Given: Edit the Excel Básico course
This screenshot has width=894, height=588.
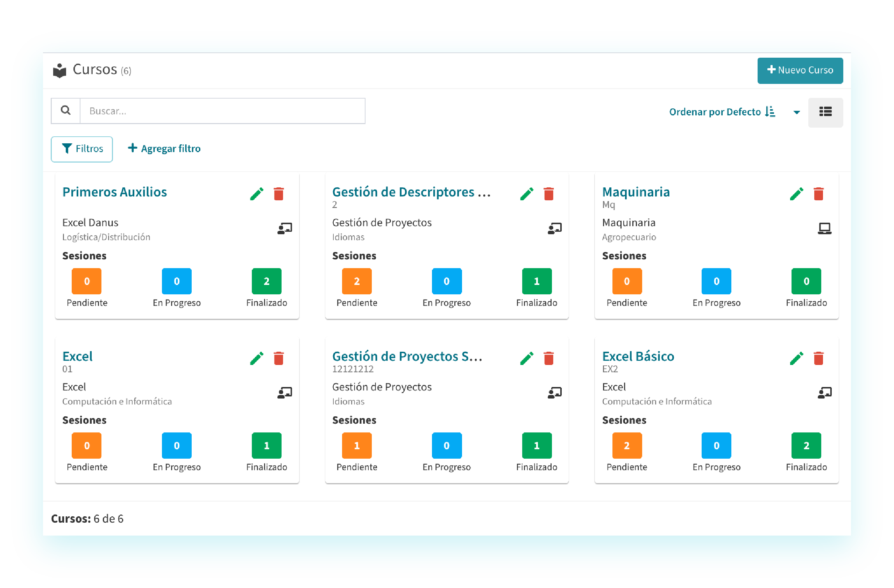Looking at the screenshot, I should tap(796, 358).
